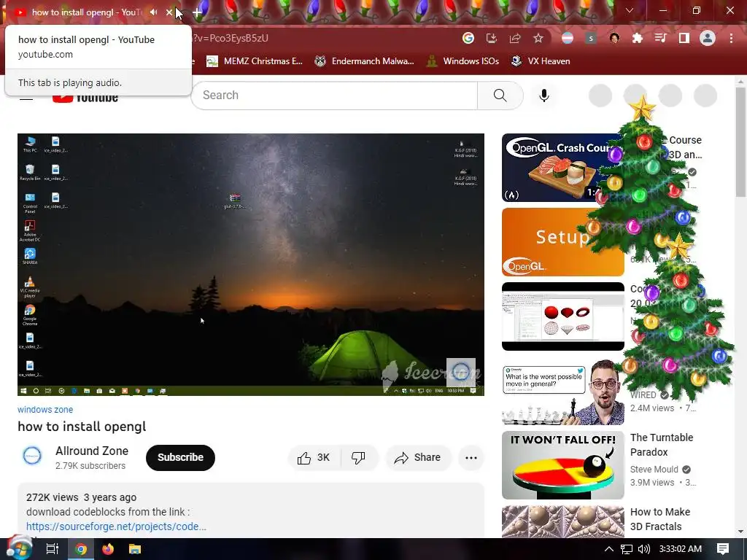Bookmark this page with the star icon
The width and height of the screenshot is (747, 560).
click(x=538, y=38)
